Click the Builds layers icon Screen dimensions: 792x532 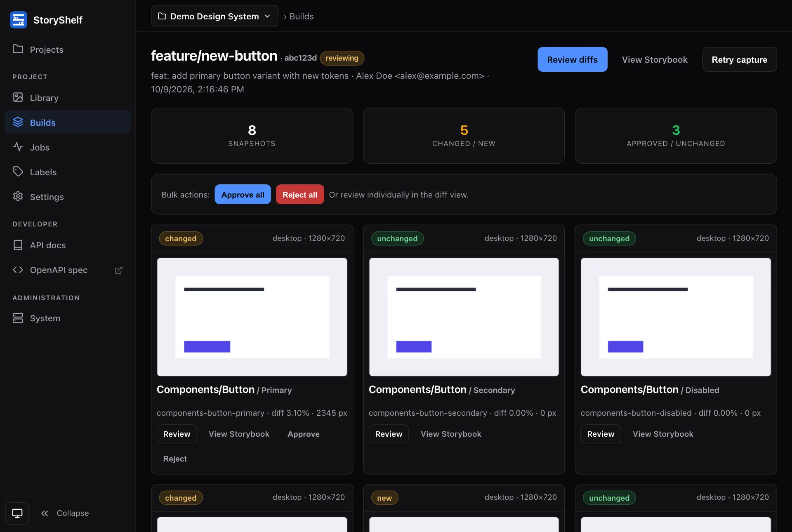[x=18, y=122]
